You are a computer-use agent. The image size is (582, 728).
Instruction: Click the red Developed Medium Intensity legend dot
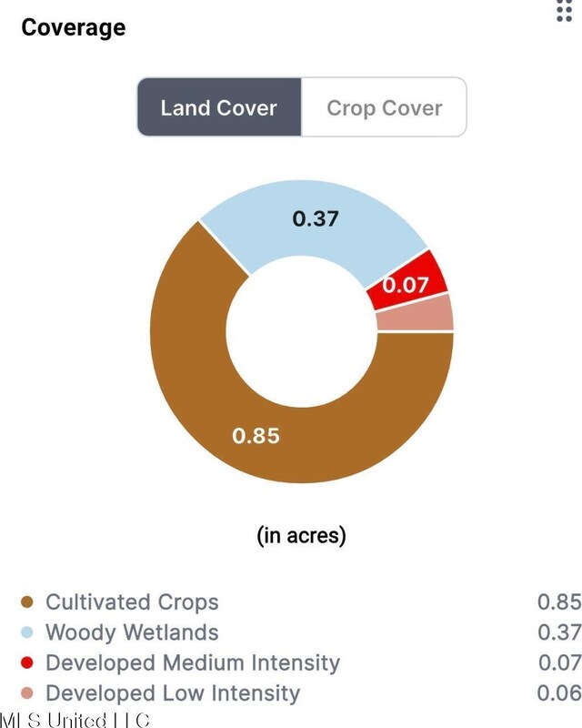coord(27,663)
